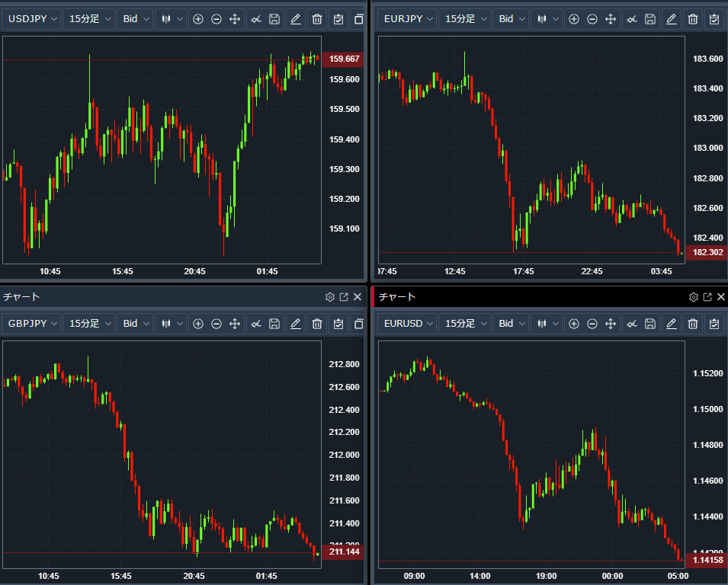Select the move tool in EURJPY chart

click(x=611, y=19)
